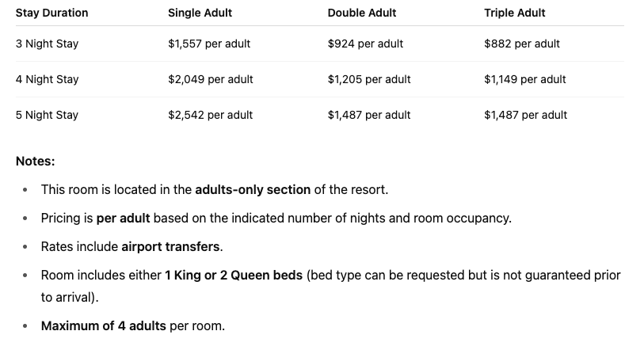Select the 4 Night Stay row label
This screenshot has width=644, height=350.
point(47,79)
